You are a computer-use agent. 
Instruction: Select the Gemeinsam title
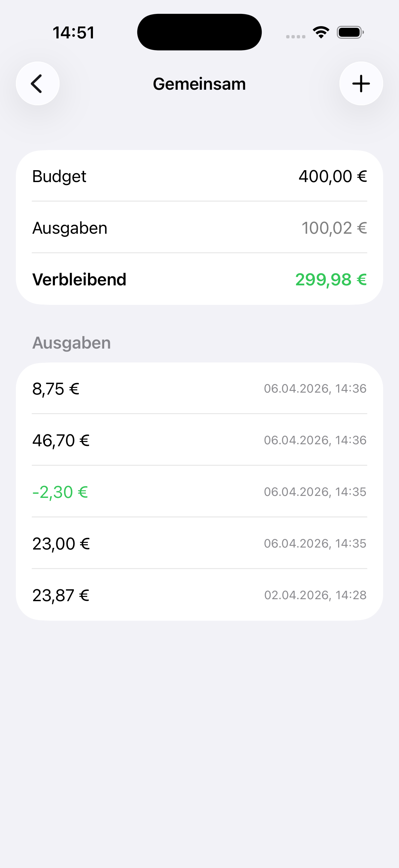point(199,84)
